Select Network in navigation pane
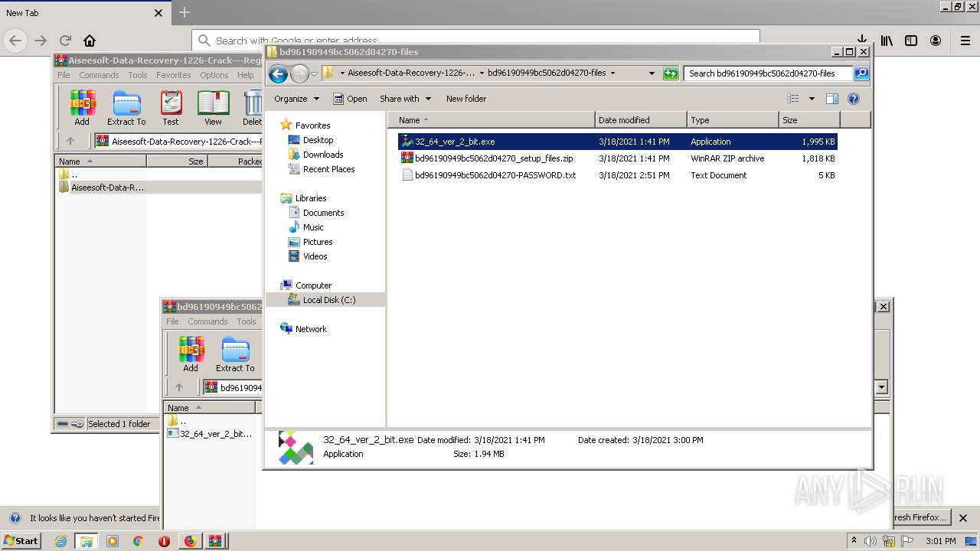This screenshot has height=551, width=980. tap(311, 329)
